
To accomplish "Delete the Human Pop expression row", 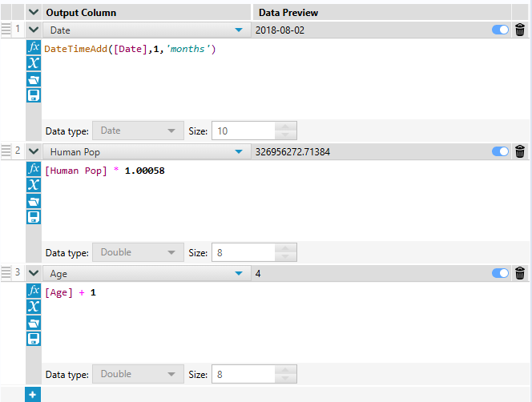I will click(x=520, y=151).
